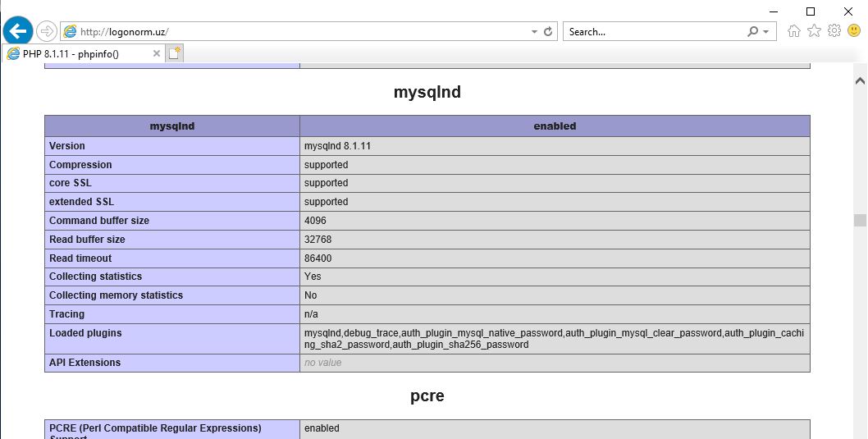Click the scrollbar up arrow
Viewport: 868px width, 439px height.
(x=860, y=80)
